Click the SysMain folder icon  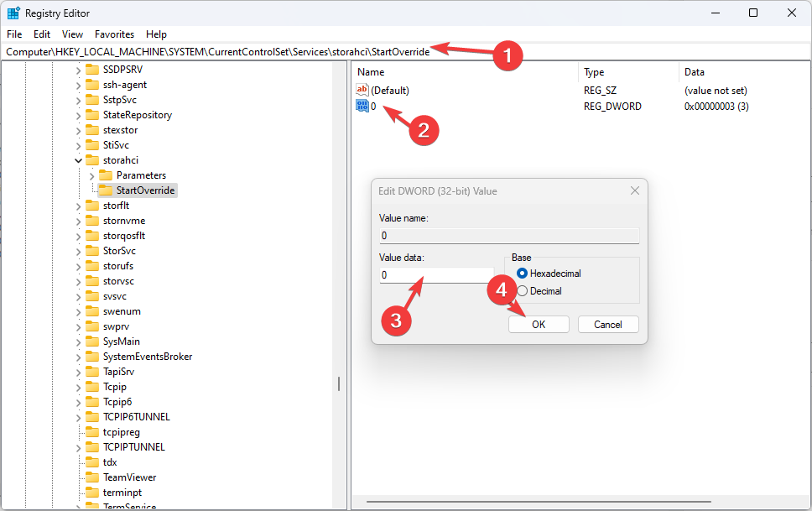coord(92,341)
